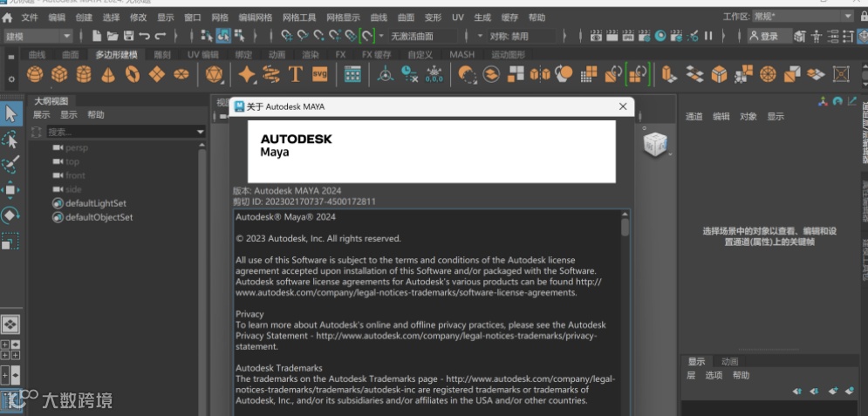
Task: Toggle snap to grids magnet
Action: pos(287,36)
